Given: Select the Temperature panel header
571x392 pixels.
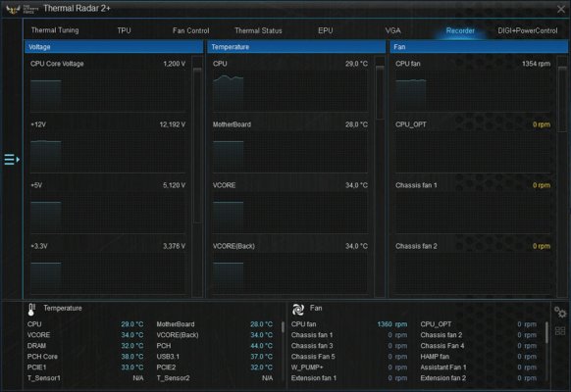Looking at the screenshot, I should [x=296, y=47].
